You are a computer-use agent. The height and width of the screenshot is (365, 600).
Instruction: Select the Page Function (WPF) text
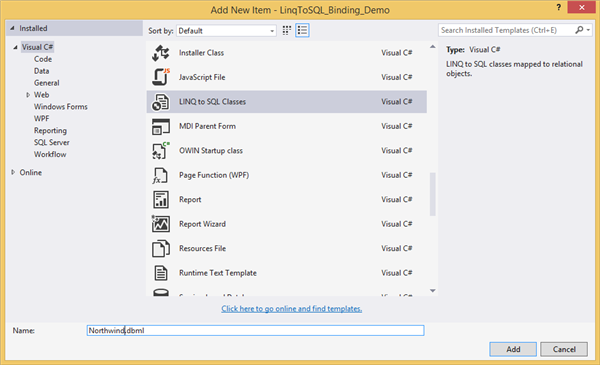tap(214, 175)
